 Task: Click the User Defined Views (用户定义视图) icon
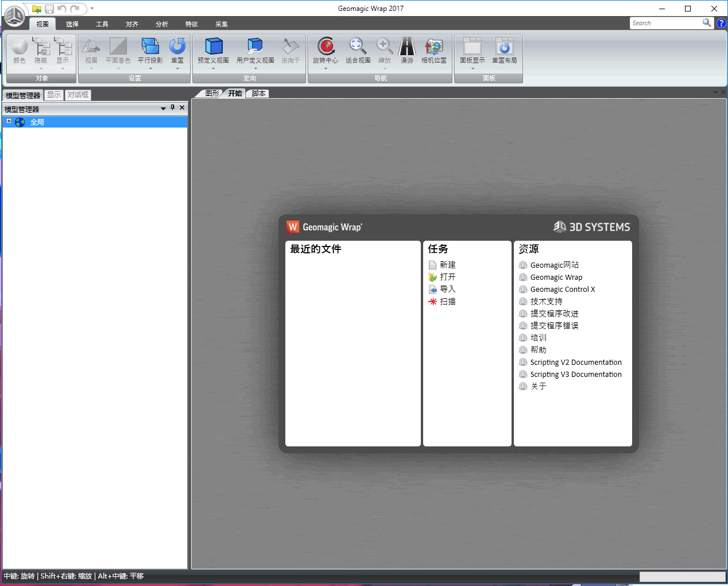click(255, 47)
